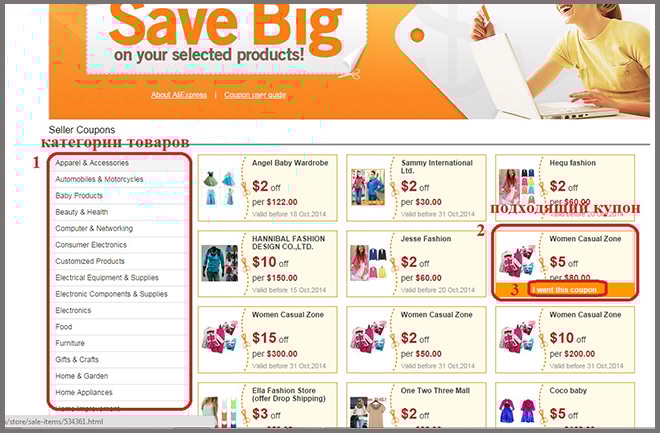Click Jesse Fashion product thumbnail

point(369,263)
